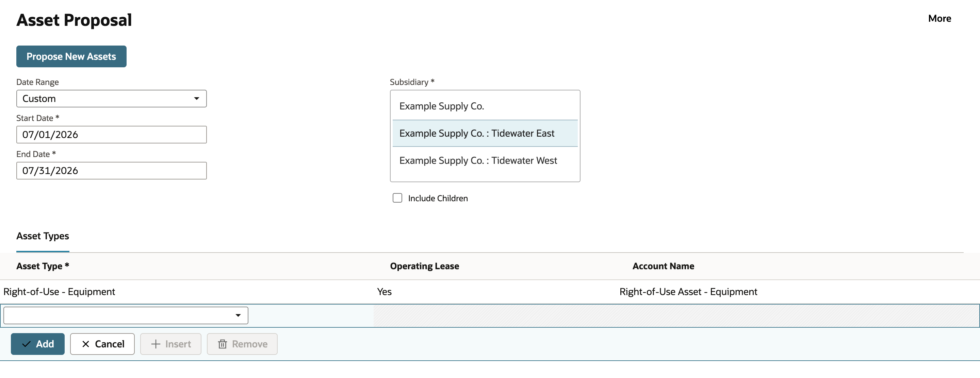
Task: Click the Account Name column header
Action: coord(663,266)
